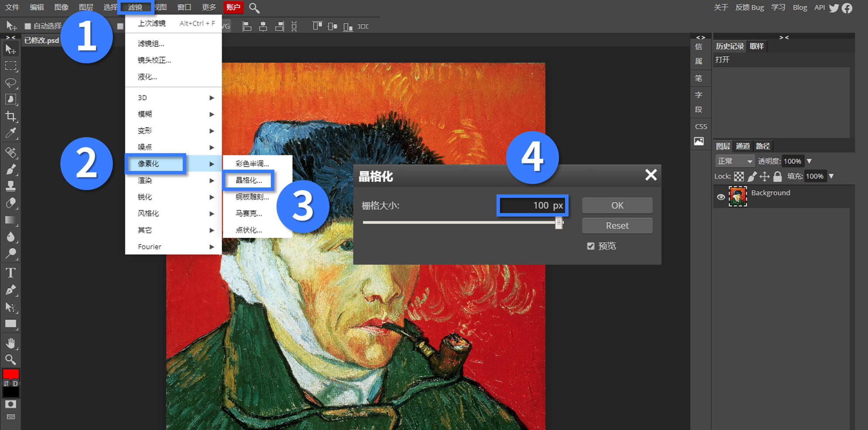Click the 栅格大小 slider handle
The height and width of the screenshot is (430, 868).
click(559, 223)
